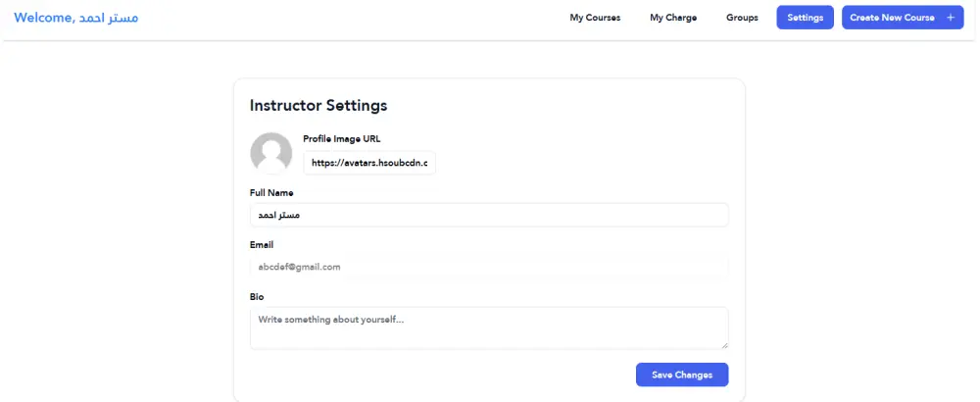980x402 pixels.
Task: Click the Bio field label
Action: coord(257,296)
